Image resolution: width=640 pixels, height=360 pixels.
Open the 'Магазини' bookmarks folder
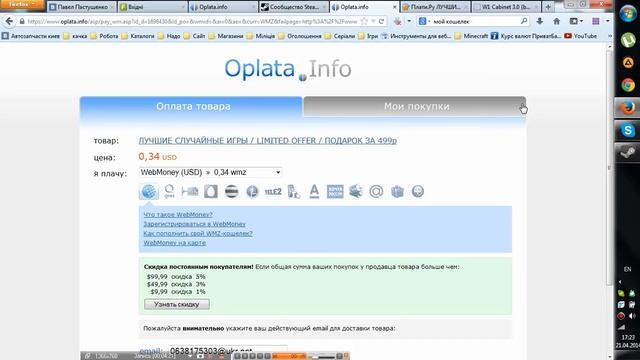click(225, 36)
